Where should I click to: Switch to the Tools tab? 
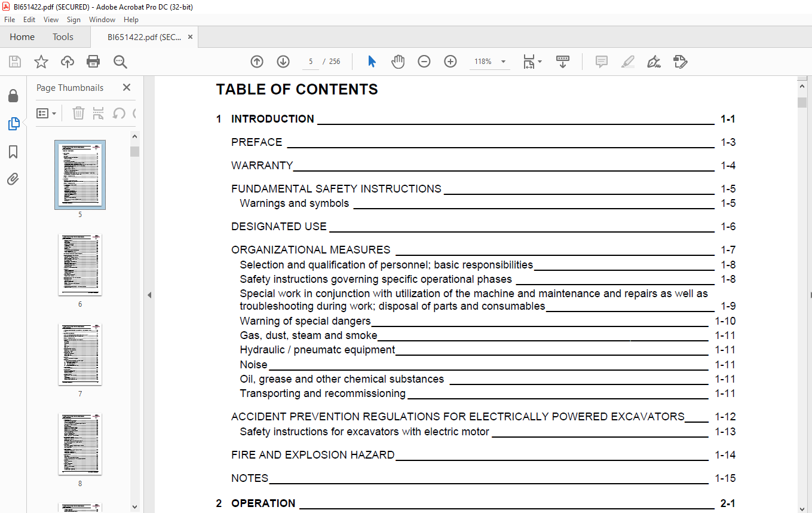[63, 37]
